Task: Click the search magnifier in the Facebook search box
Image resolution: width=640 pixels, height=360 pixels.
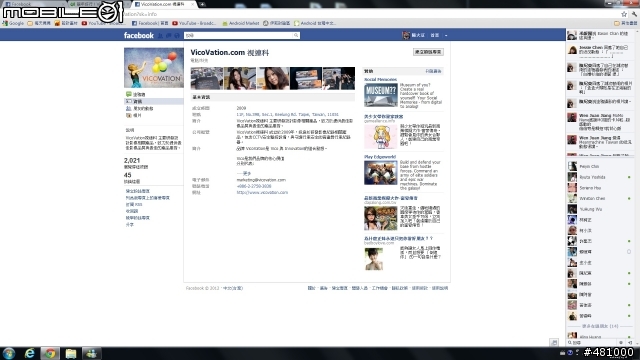Action: [296, 36]
